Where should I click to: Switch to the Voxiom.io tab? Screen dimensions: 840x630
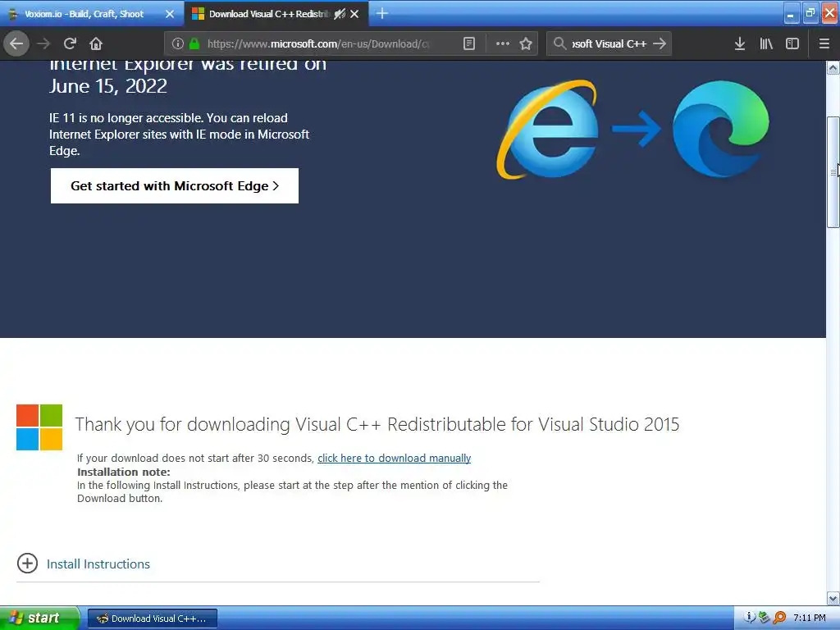coord(84,14)
